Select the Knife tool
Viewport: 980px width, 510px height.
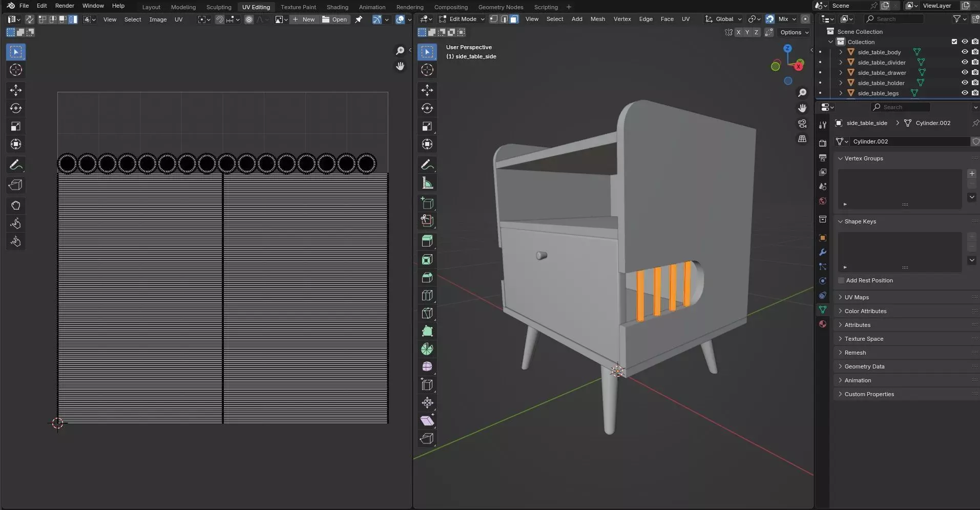(427, 313)
